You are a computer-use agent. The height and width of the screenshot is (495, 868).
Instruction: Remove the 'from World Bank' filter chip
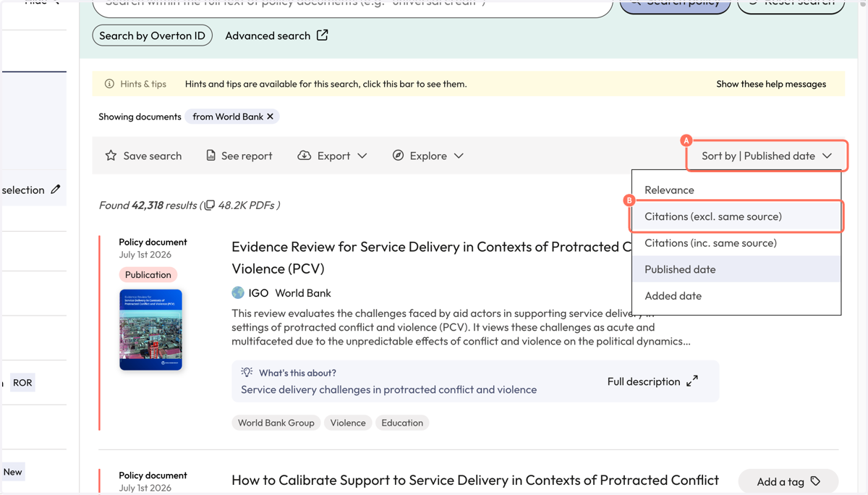271,117
